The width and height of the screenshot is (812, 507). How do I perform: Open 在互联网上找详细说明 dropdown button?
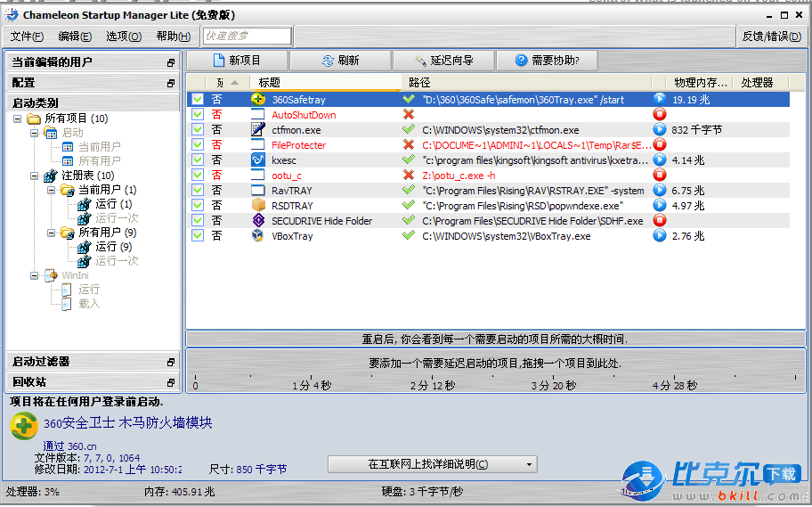coord(433,464)
